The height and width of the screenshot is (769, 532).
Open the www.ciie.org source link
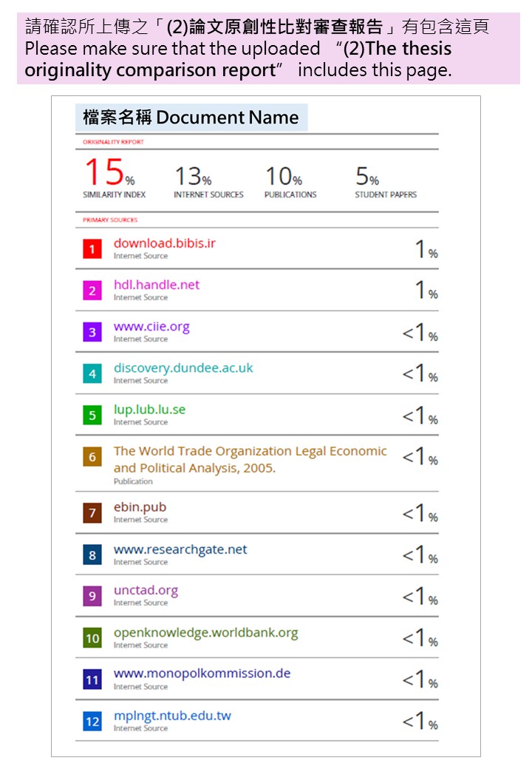(151, 327)
